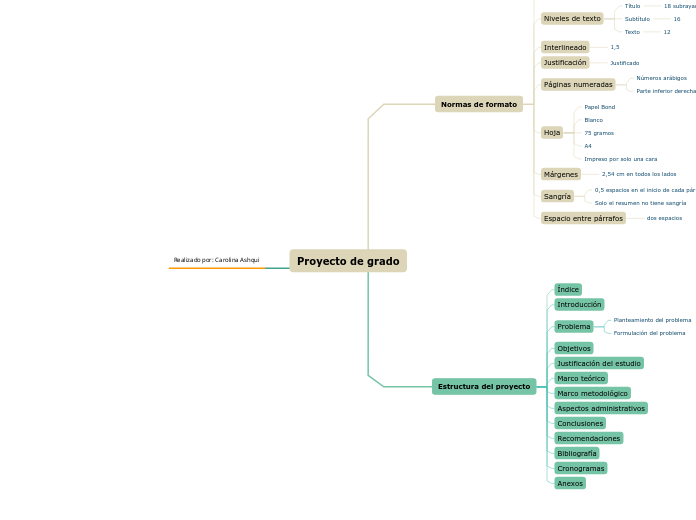The image size is (696, 520).
Task: Select the Objetivos node
Action: click(x=573, y=348)
